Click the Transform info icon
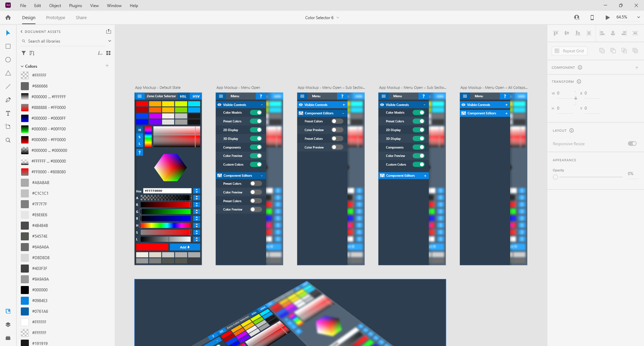 pos(579,81)
